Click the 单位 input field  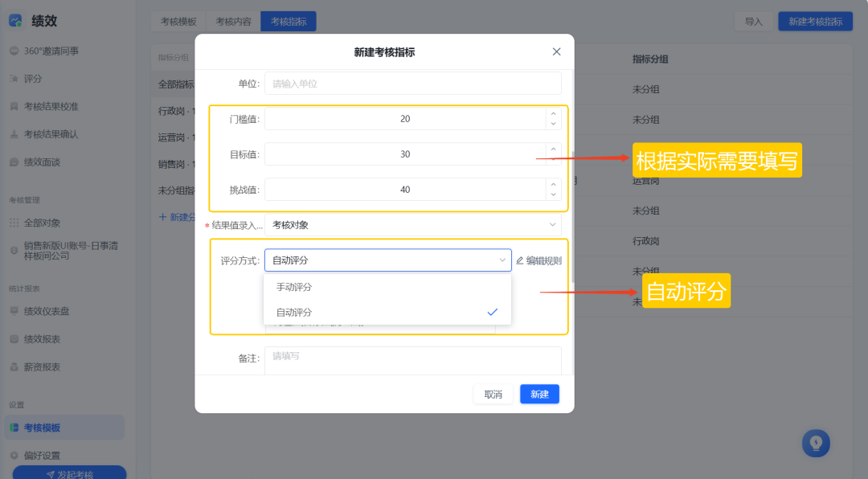point(412,84)
